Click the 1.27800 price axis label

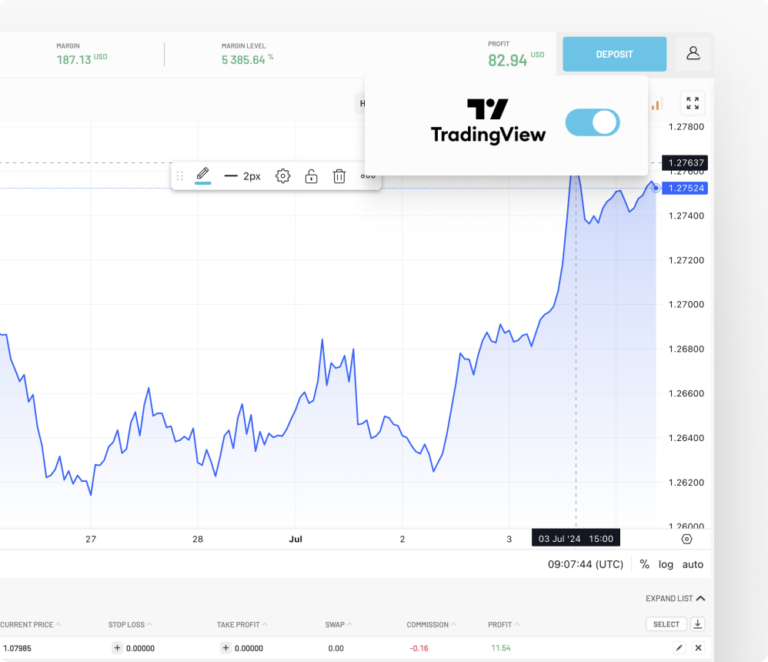(686, 127)
